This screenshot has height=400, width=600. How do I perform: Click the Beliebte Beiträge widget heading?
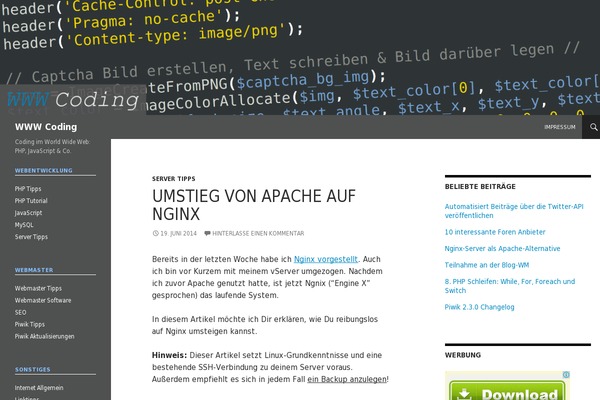480,186
